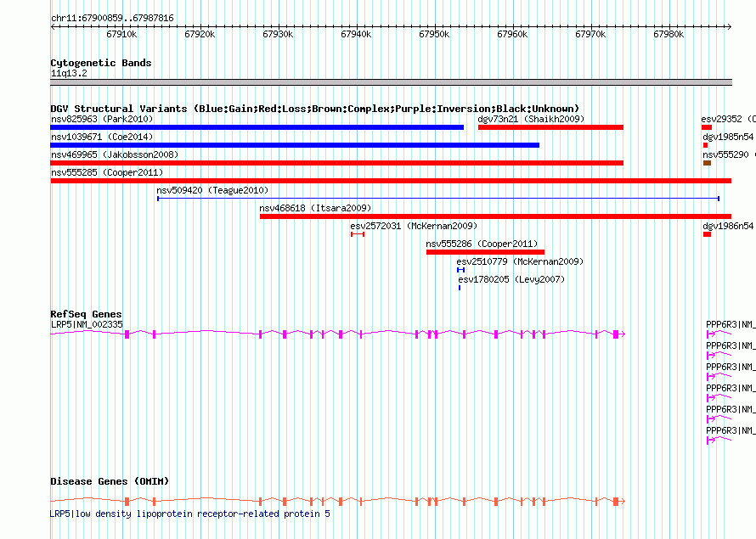Click the LRP5 RefSeq gene's last exon block
This screenshot has height=539, width=756.
tap(616, 334)
